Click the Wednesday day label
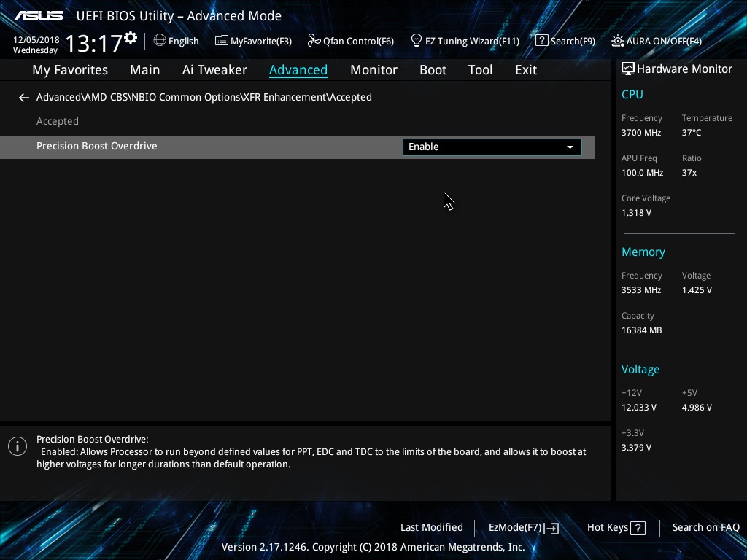 [x=35, y=50]
